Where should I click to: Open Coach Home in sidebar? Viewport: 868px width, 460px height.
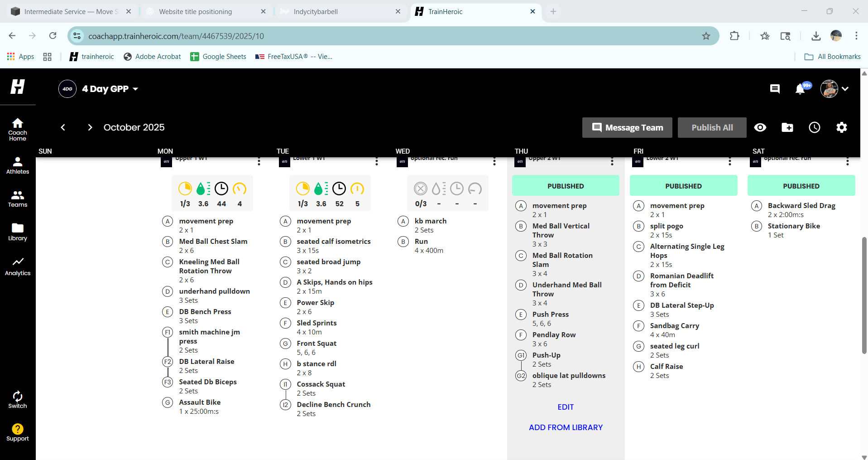click(x=18, y=129)
